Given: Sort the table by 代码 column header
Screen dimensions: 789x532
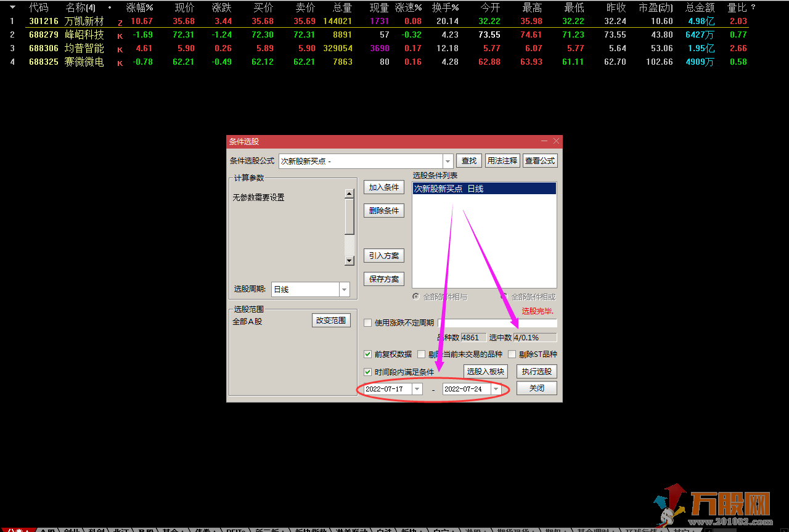Looking at the screenshot, I should pyautogui.click(x=39, y=7).
